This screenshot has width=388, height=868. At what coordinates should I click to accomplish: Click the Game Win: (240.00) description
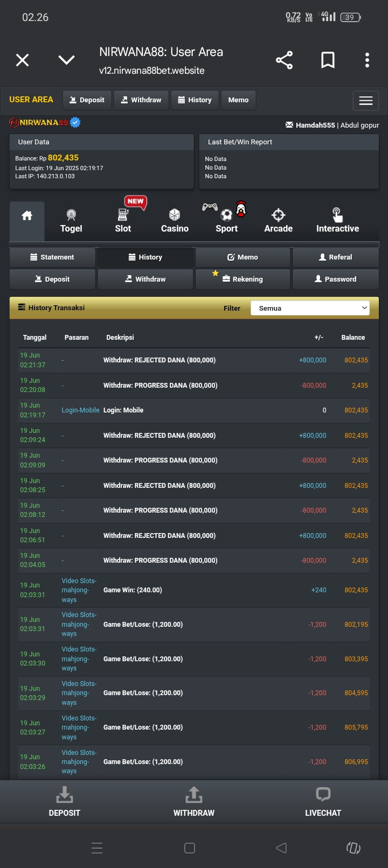[x=133, y=590]
